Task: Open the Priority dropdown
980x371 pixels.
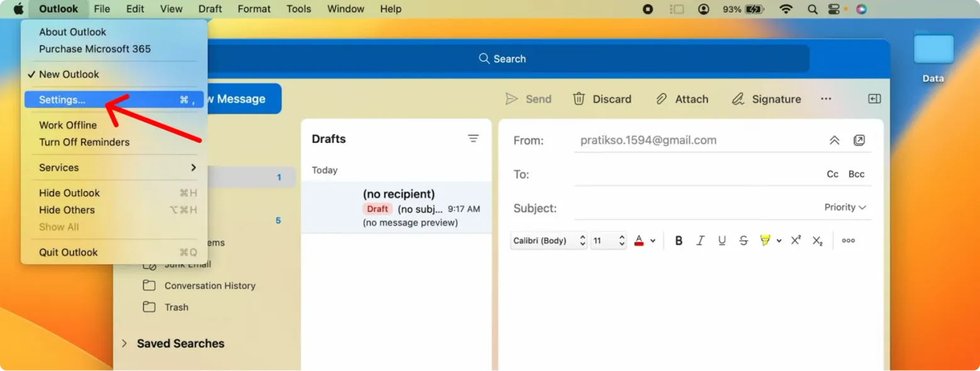Action: pyautogui.click(x=845, y=208)
